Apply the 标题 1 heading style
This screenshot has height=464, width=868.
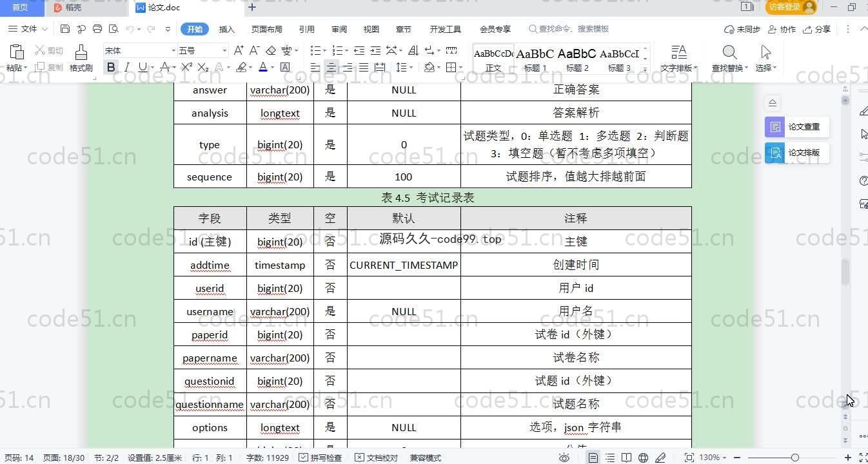click(535, 59)
